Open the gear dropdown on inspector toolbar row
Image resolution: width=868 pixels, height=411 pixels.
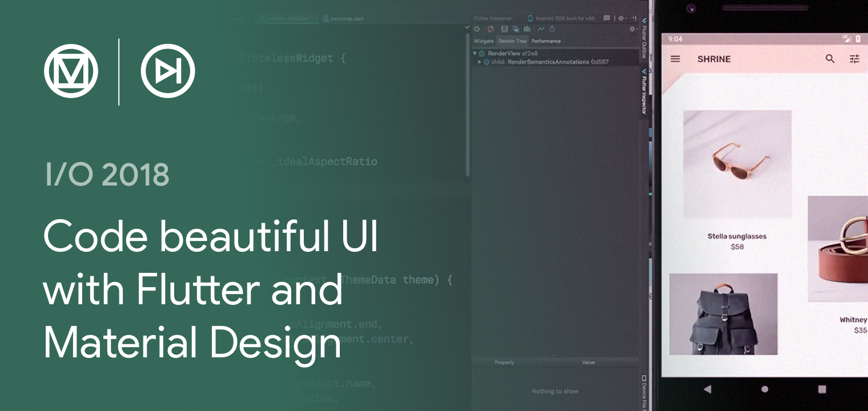coord(633,29)
